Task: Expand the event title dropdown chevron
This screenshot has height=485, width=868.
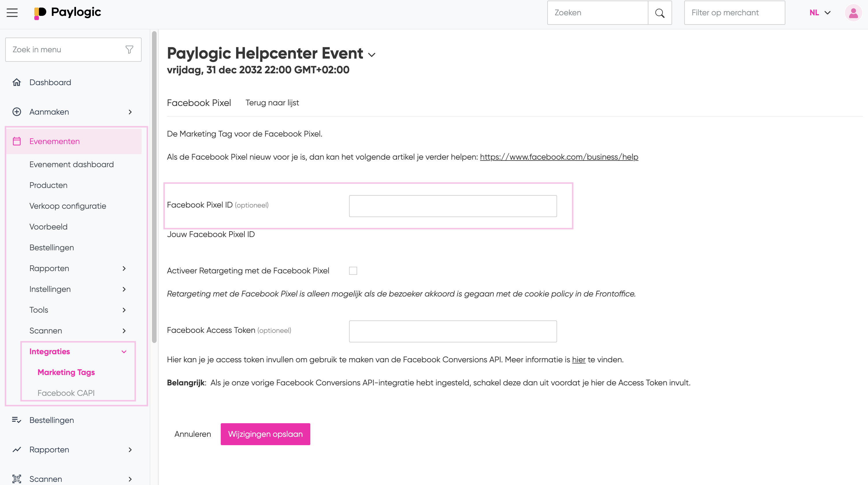Action: (372, 55)
